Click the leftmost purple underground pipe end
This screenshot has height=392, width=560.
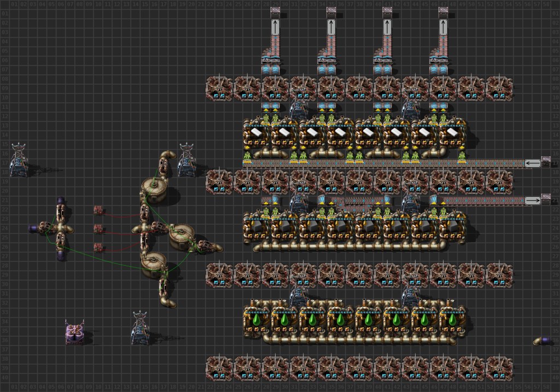pos(33,228)
